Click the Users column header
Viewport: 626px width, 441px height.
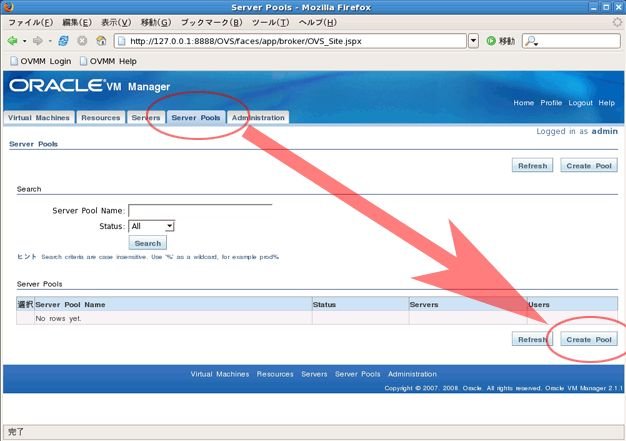pyautogui.click(x=573, y=305)
